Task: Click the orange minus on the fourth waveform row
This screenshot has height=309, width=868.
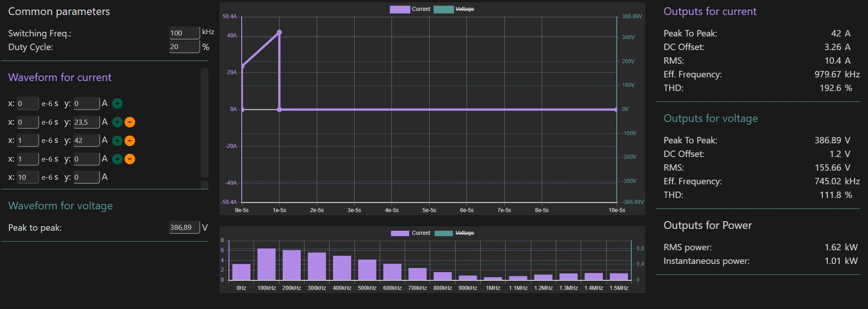Action: point(130,159)
